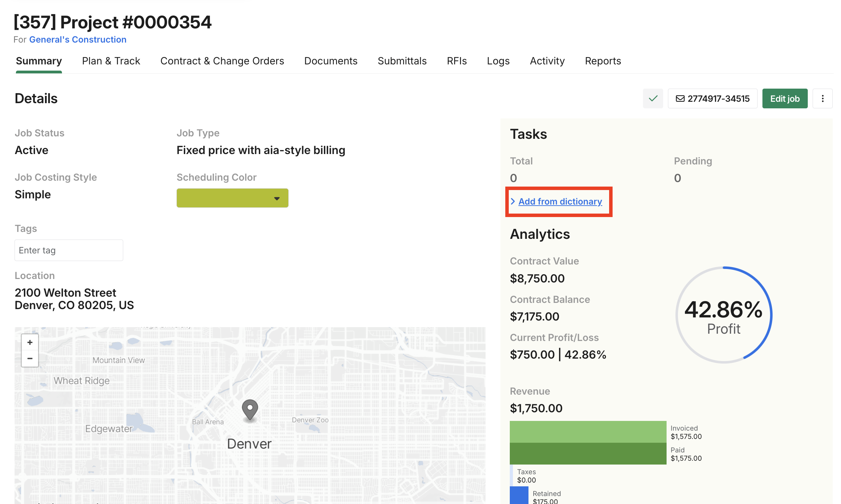Click the green checkmark button
The height and width of the screenshot is (504, 841).
point(653,99)
